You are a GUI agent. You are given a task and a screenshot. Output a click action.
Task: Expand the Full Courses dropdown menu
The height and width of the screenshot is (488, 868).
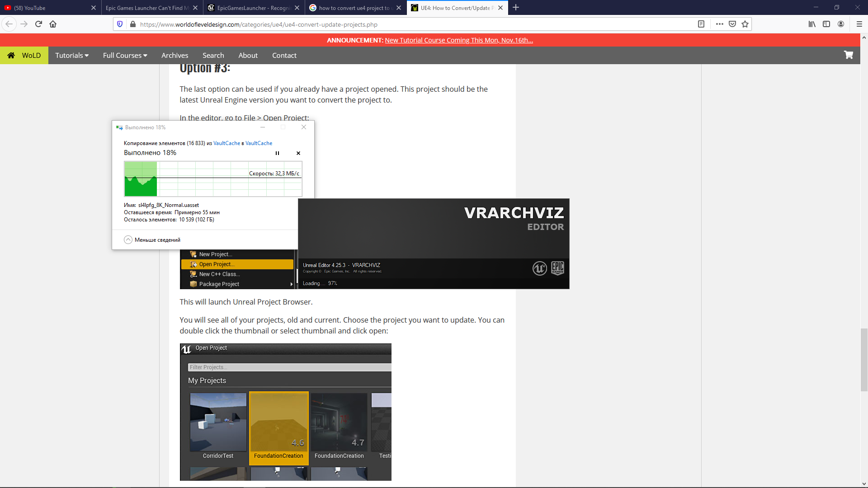point(125,55)
